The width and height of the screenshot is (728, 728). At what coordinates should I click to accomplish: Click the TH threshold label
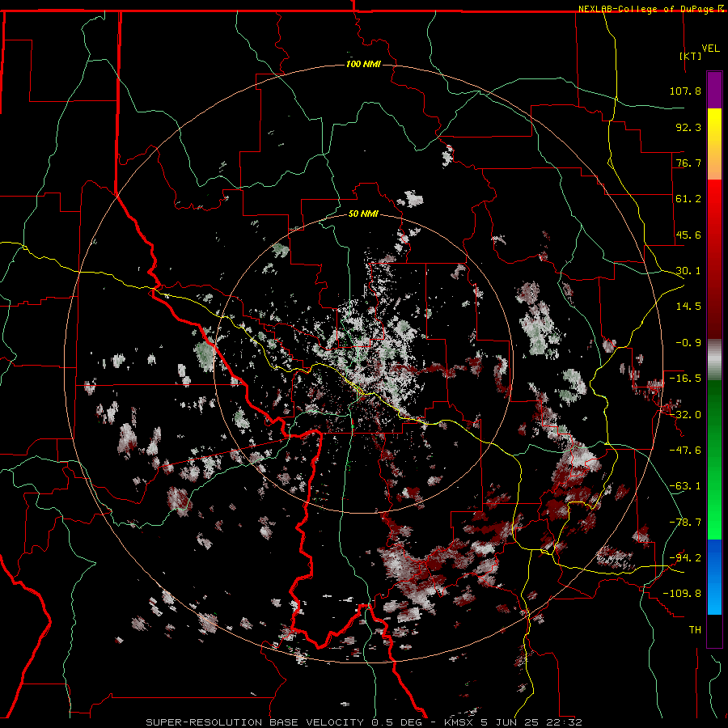pos(695,630)
